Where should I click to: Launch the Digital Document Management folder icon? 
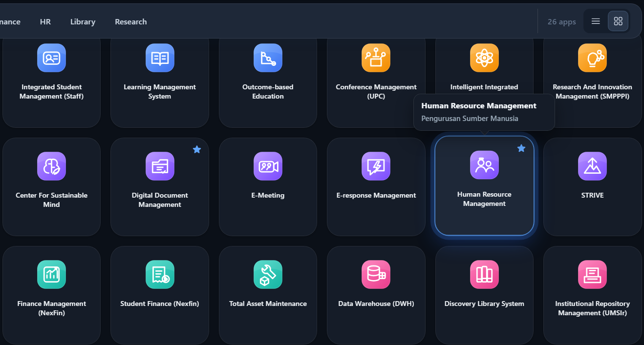point(160,166)
